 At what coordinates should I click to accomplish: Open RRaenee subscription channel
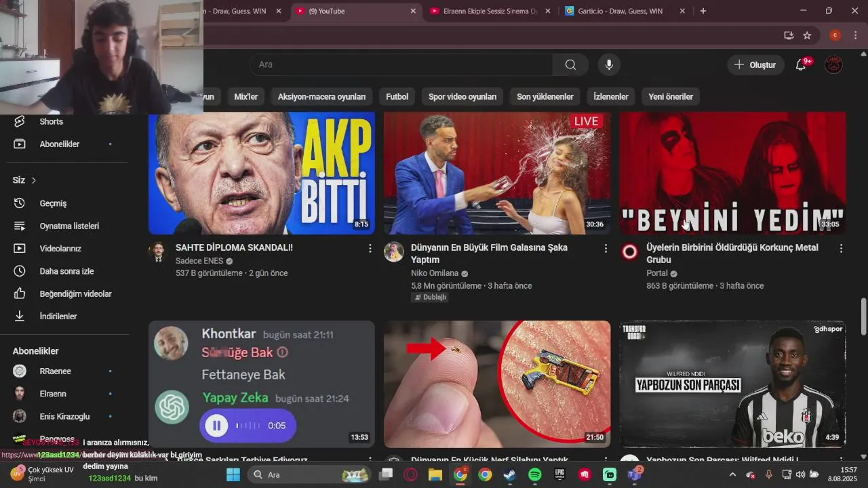coord(55,371)
